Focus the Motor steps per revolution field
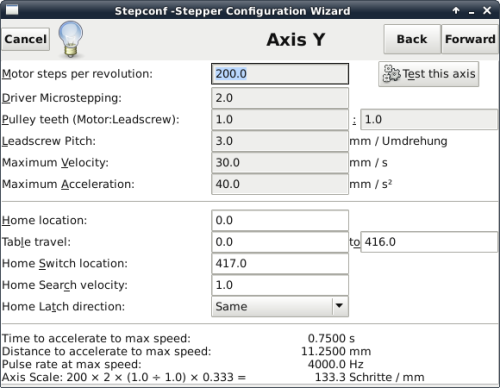This screenshot has height=388, width=500. [x=280, y=74]
